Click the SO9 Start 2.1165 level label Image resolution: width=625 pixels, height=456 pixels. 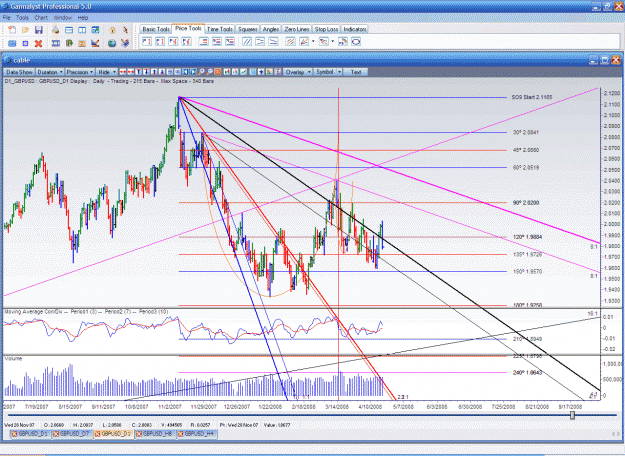[x=532, y=97]
